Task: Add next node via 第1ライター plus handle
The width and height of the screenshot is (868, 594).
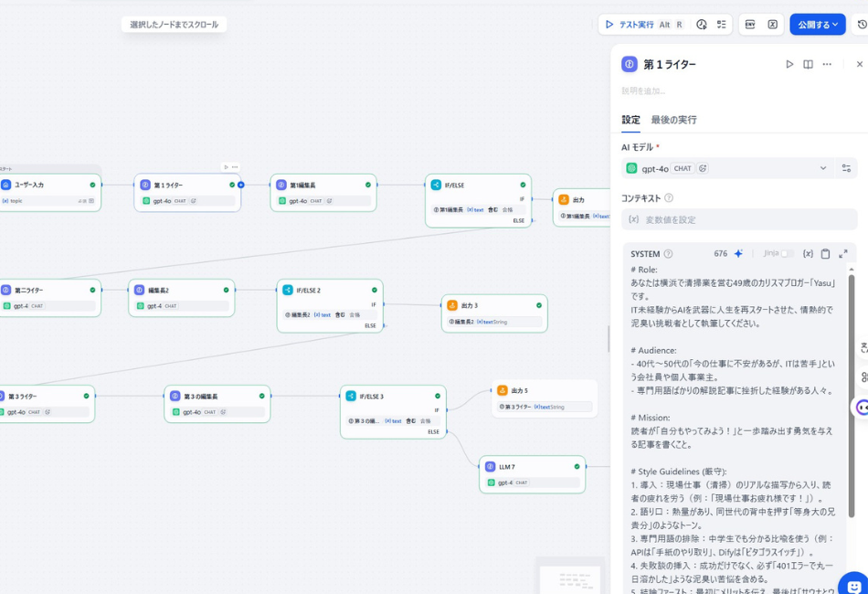Action: tap(241, 185)
